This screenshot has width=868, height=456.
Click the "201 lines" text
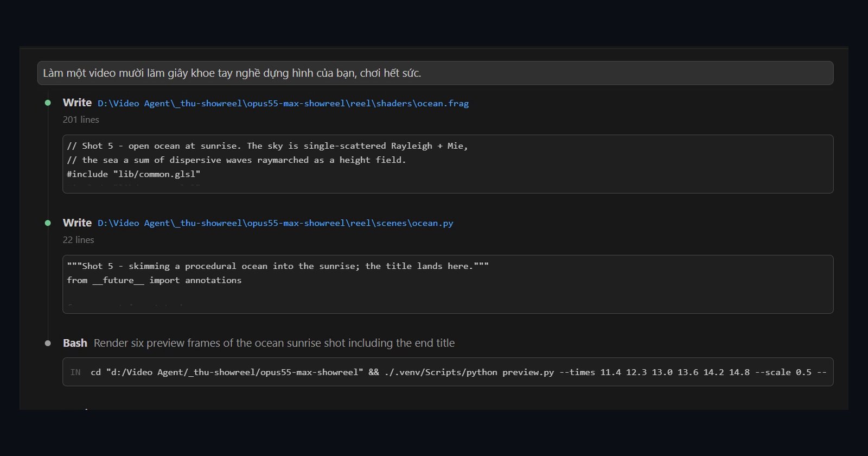click(81, 119)
